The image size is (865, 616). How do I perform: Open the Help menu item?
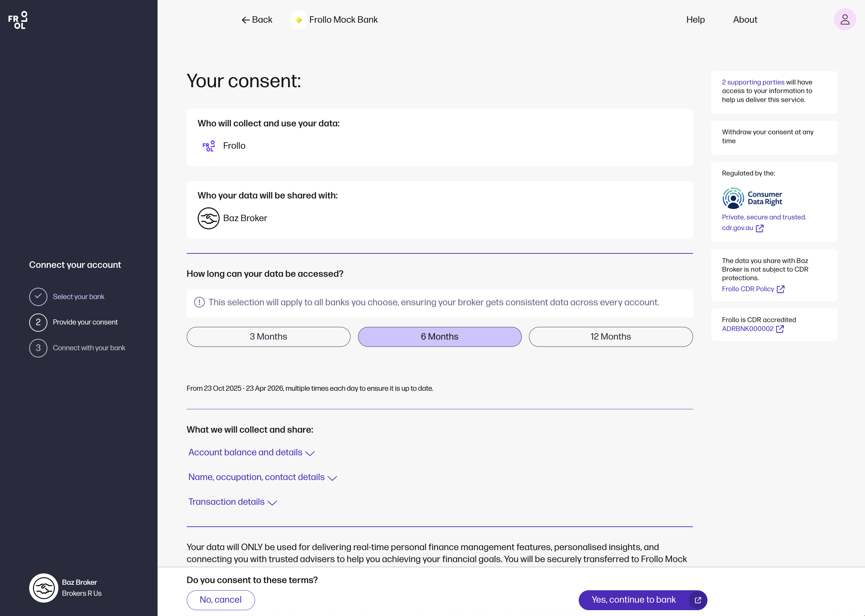point(695,20)
